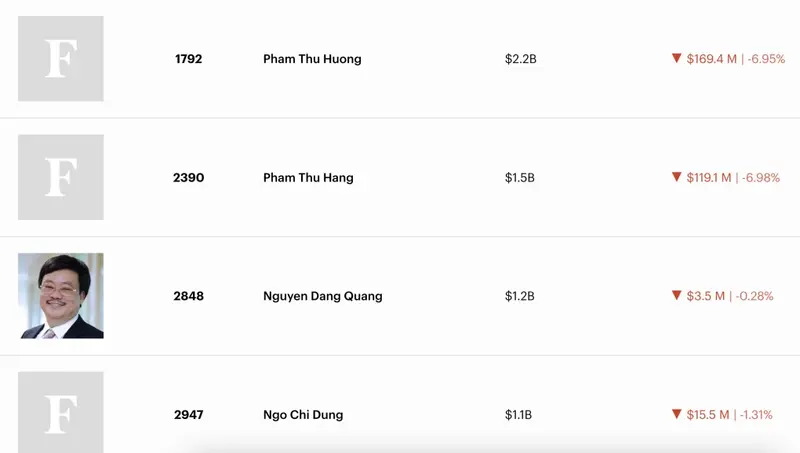This screenshot has height=453, width=800.
Task: Select rank number 2848
Action: (188, 296)
